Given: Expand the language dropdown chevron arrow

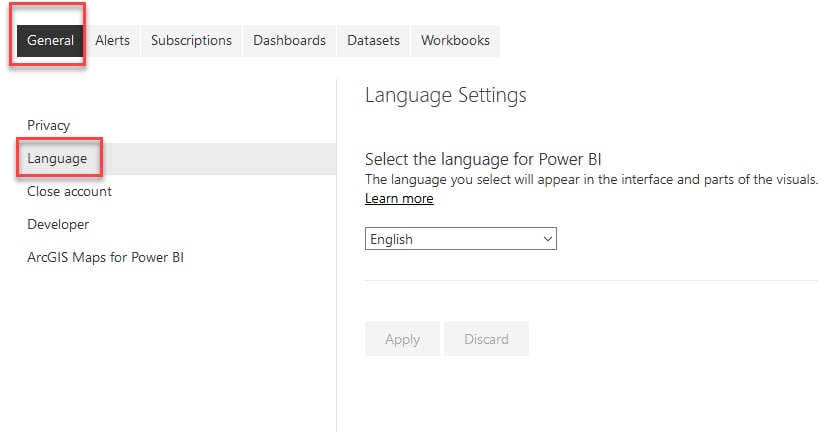Looking at the screenshot, I should coord(548,239).
